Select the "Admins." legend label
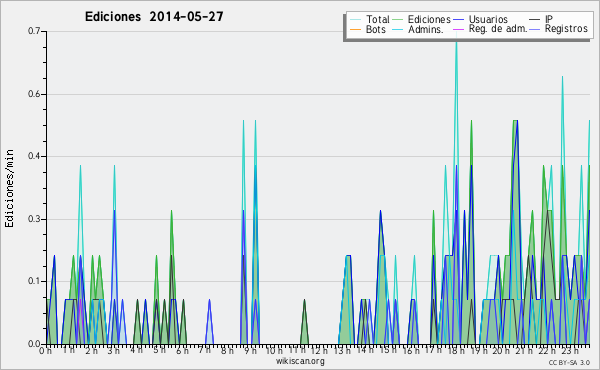The height and width of the screenshot is (370, 600). click(x=426, y=29)
